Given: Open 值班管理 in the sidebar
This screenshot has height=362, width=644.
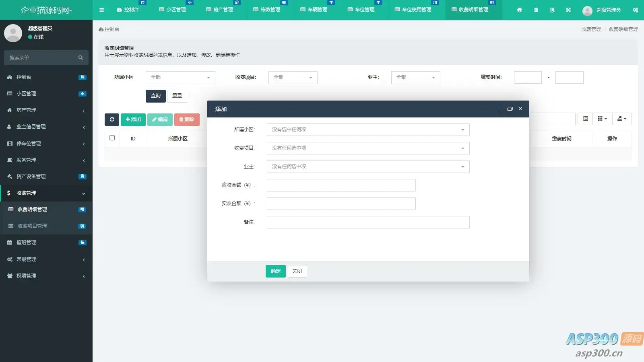Looking at the screenshot, I should tap(46, 243).
